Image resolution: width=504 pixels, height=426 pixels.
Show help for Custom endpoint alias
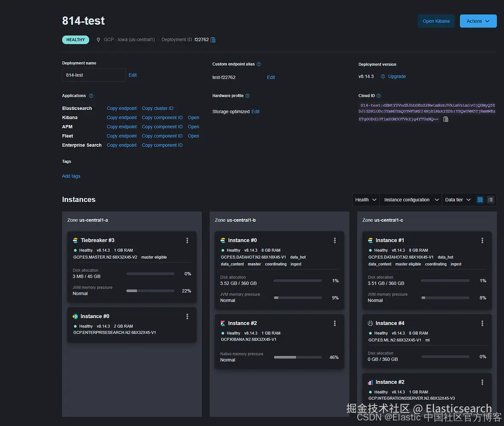[x=259, y=64]
